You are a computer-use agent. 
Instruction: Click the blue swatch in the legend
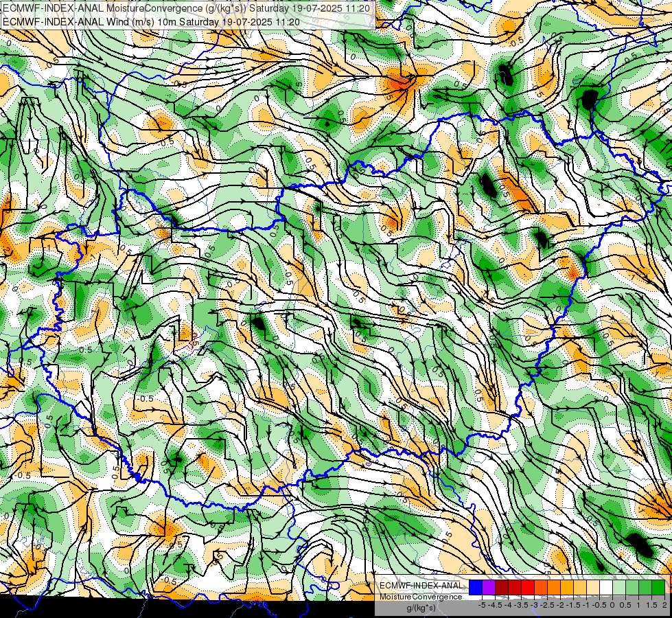pyautogui.click(x=476, y=588)
